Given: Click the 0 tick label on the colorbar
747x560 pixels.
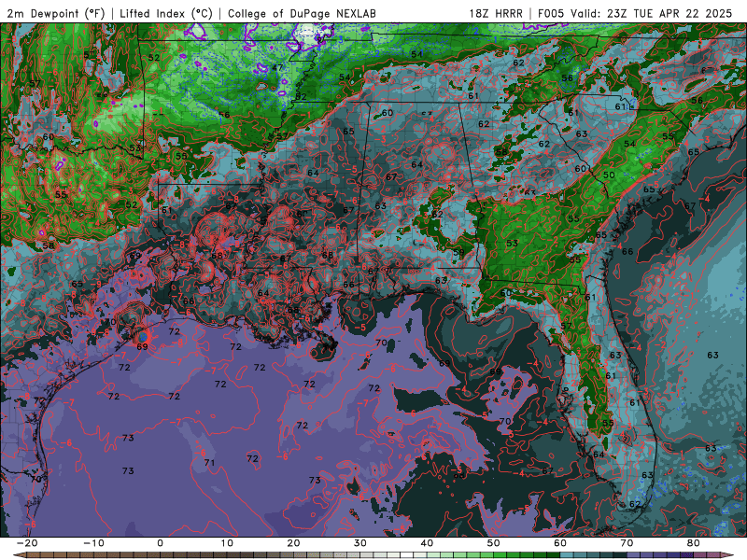Looking at the screenshot, I should click(160, 543).
